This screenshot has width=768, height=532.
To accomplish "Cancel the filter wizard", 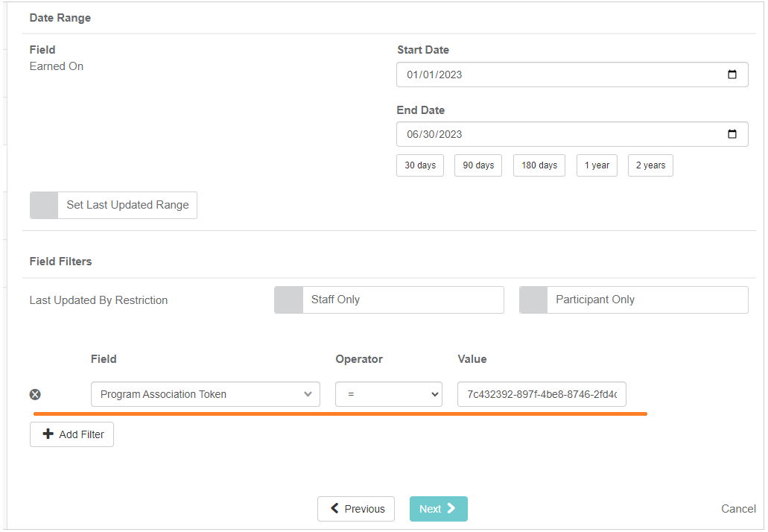I will click(738, 509).
